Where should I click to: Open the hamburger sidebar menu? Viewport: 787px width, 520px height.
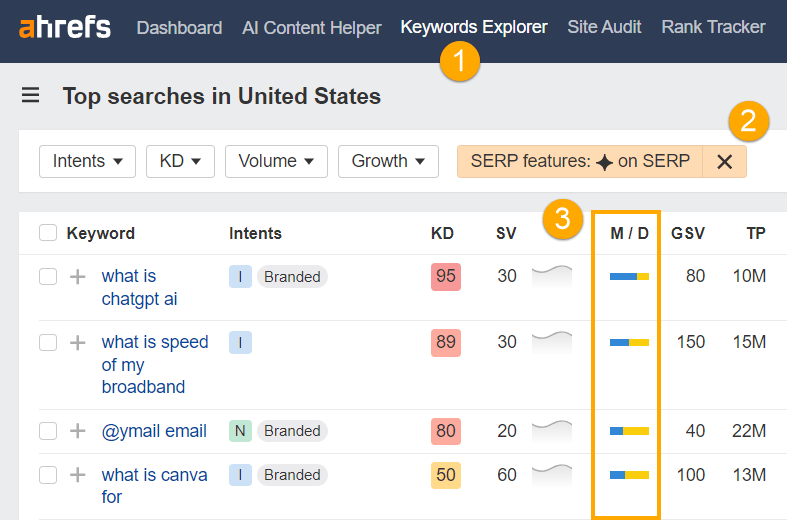click(30, 96)
